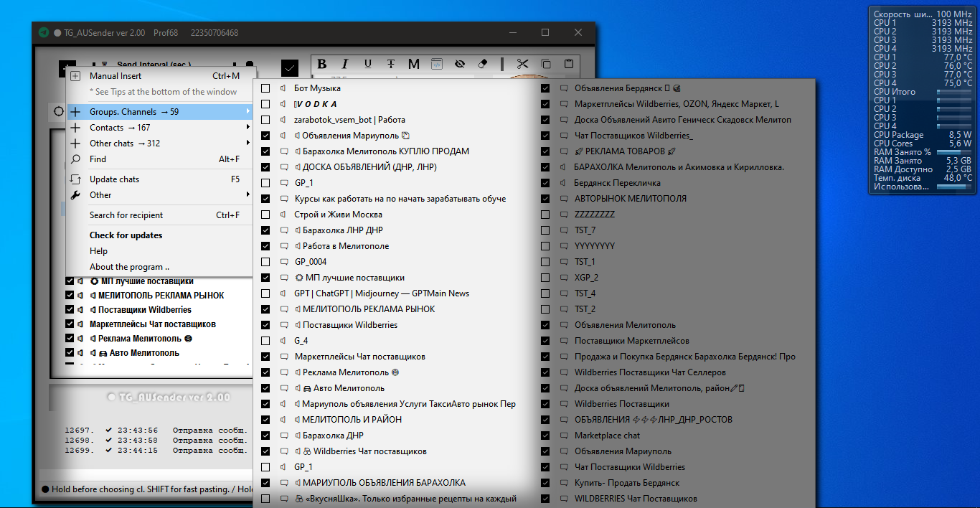Click the CPU Итого usage bar
Viewport: 980px width, 508px height.
tap(953, 92)
